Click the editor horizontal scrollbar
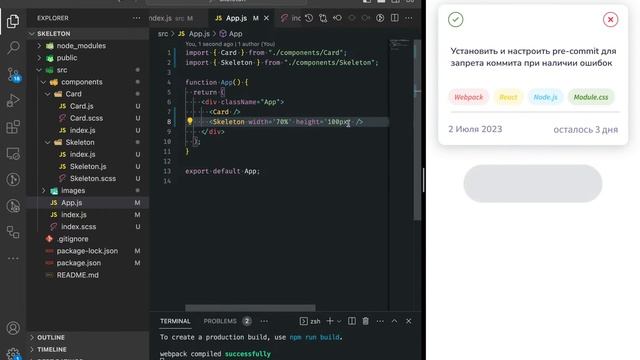This screenshot has width=640, height=360. [250, 307]
